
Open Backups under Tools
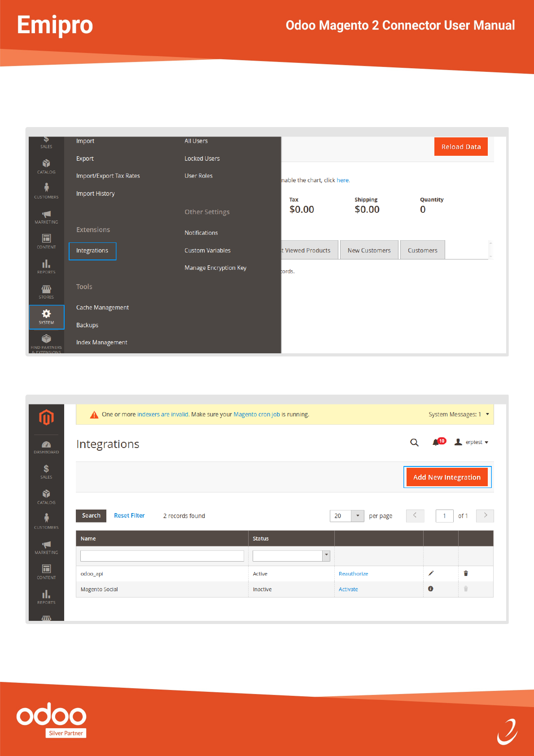tap(87, 325)
